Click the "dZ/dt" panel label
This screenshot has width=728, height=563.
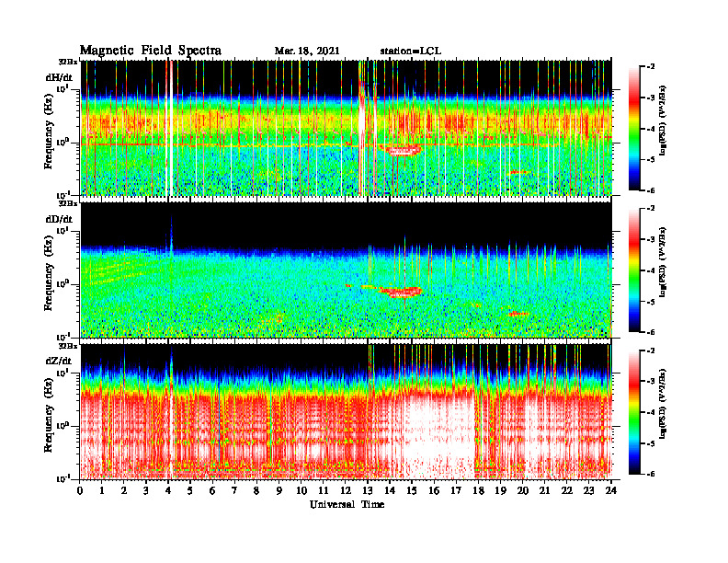click(59, 361)
